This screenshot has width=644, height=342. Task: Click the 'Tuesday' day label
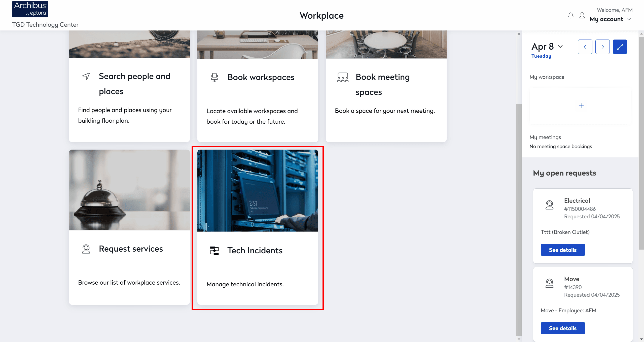[541, 56]
